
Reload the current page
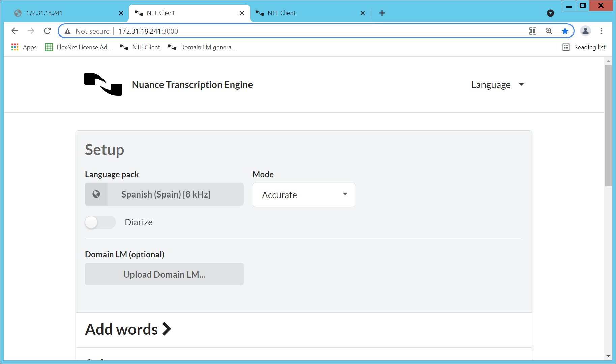tap(47, 31)
